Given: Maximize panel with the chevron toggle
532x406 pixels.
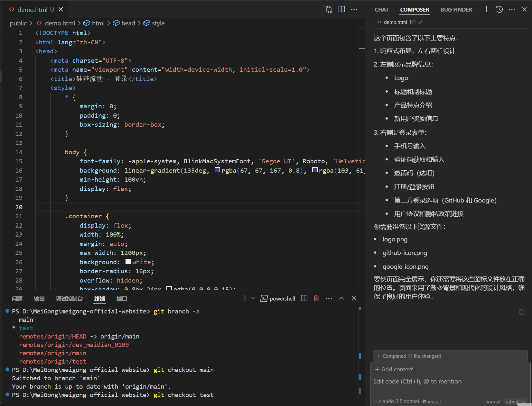Looking at the screenshot, I should pyautogui.click(x=341, y=298).
